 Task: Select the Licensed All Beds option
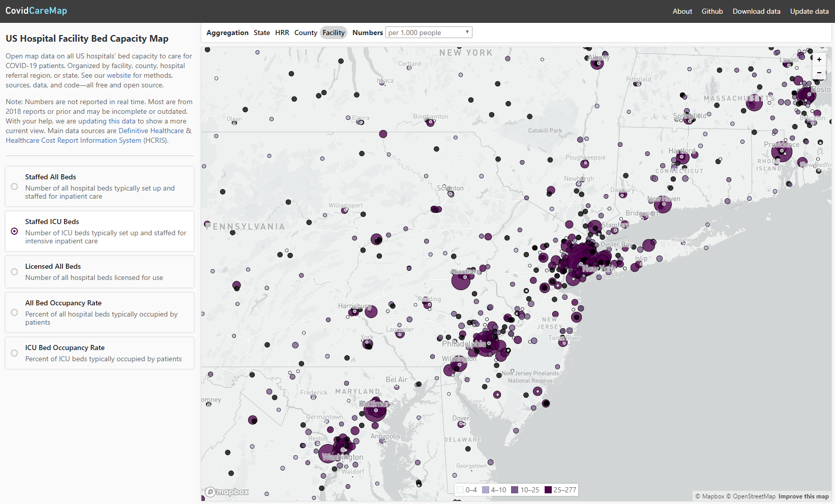(x=14, y=272)
